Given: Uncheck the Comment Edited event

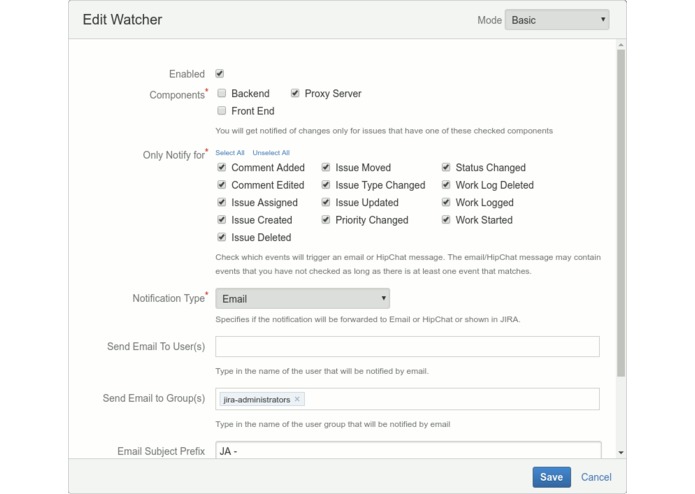Looking at the screenshot, I should 222,185.
